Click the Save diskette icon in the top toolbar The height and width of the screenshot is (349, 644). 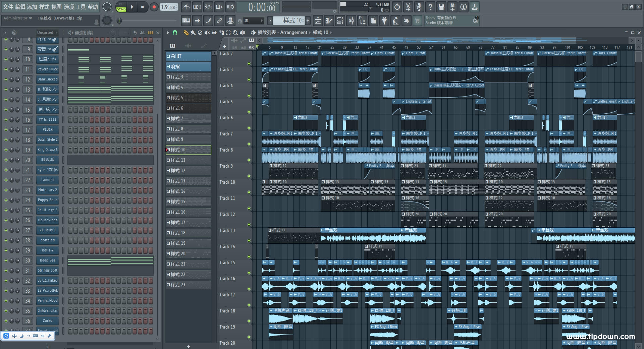pyautogui.click(x=441, y=7)
